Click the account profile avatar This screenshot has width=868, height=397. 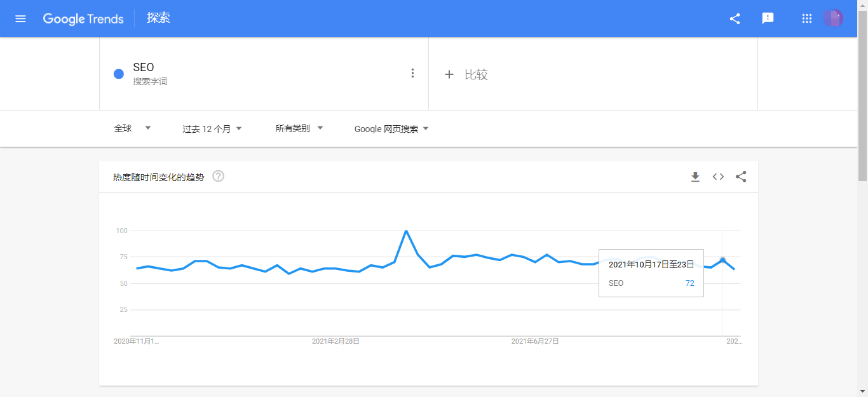pyautogui.click(x=832, y=18)
